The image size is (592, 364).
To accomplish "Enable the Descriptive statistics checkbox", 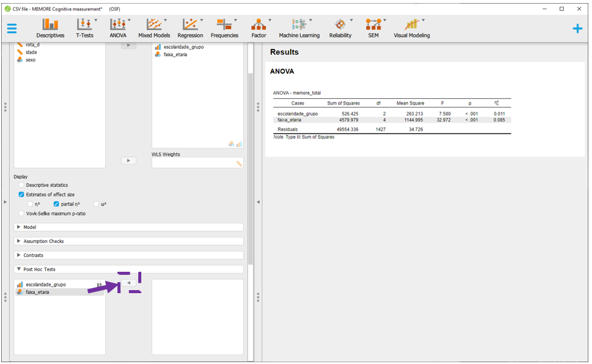I will point(22,185).
